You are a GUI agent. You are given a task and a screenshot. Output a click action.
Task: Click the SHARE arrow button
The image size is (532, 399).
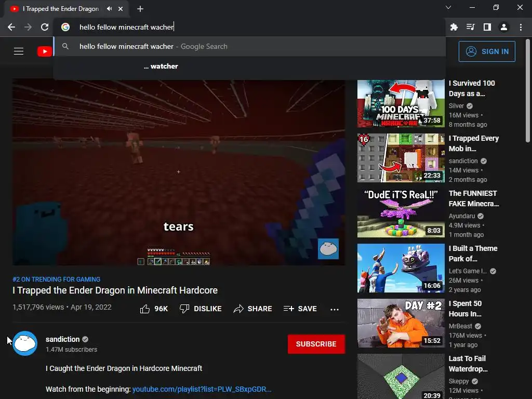click(253, 309)
